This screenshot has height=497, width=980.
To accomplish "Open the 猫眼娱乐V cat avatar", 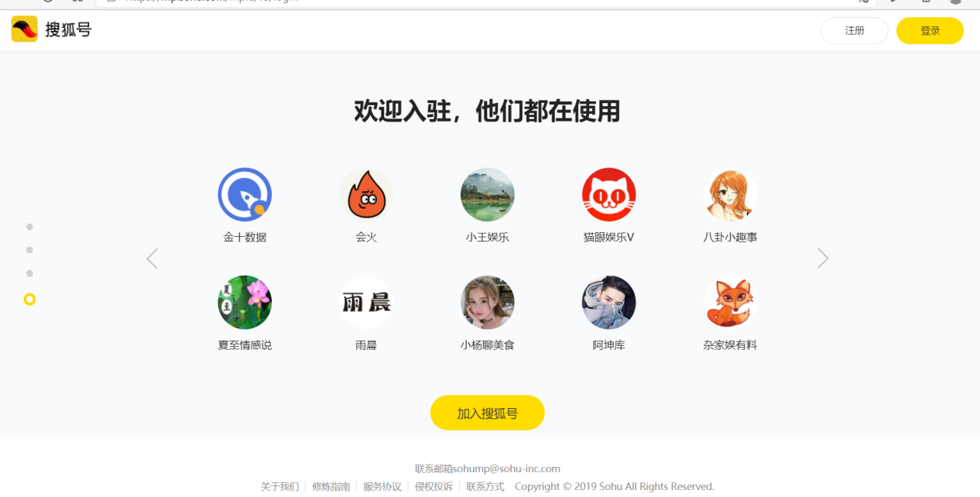I will 609,195.
